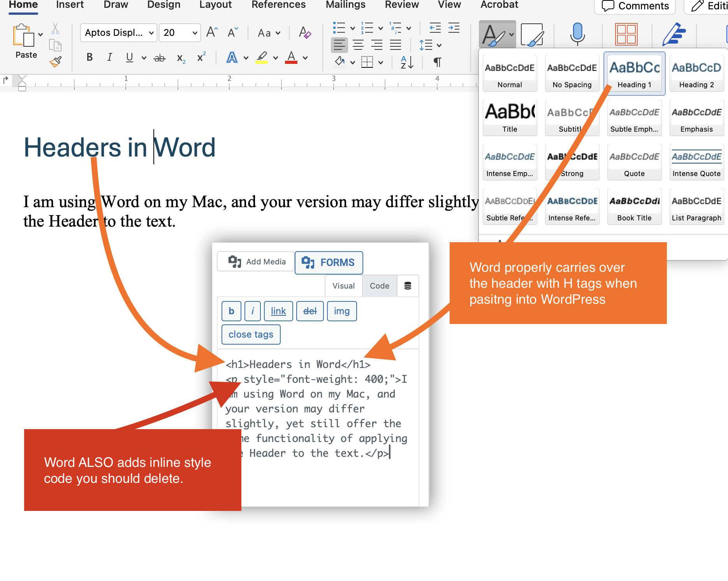728x581 pixels.
Task: Apply the Intense Quote style
Action: pyautogui.click(x=696, y=162)
